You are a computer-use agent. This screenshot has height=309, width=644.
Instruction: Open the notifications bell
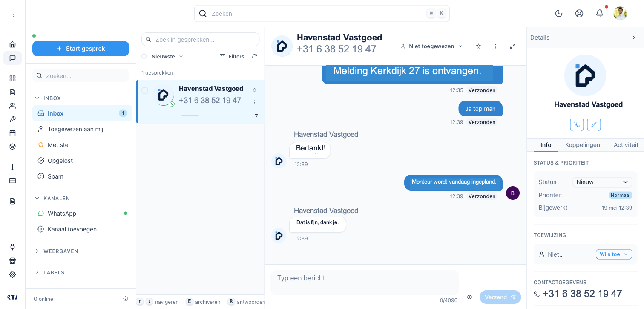pos(600,14)
